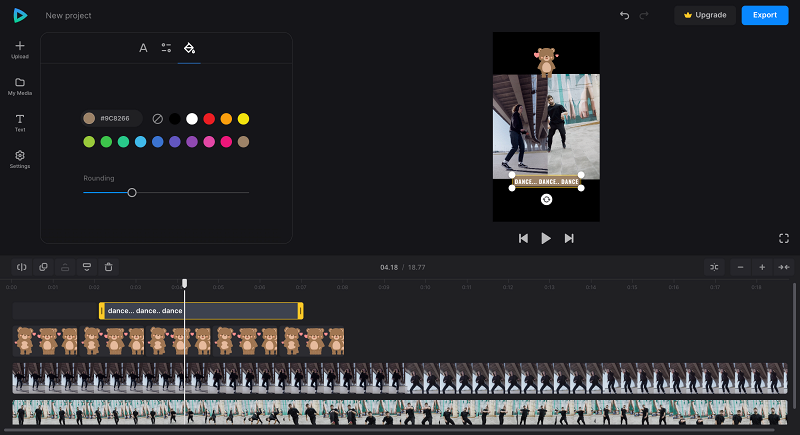The height and width of the screenshot is (435, 800).
Task: Open project Settings gear
Action: 20,160
